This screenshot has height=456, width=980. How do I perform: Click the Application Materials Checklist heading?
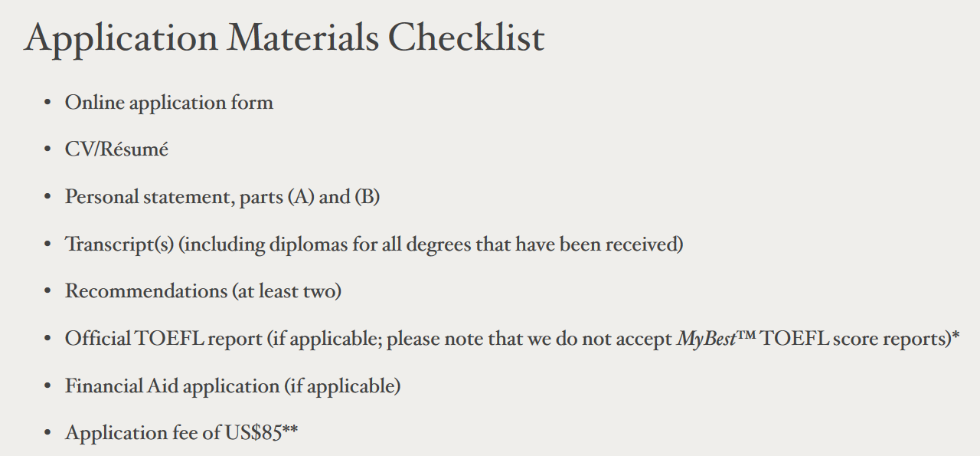coord(284,37)
